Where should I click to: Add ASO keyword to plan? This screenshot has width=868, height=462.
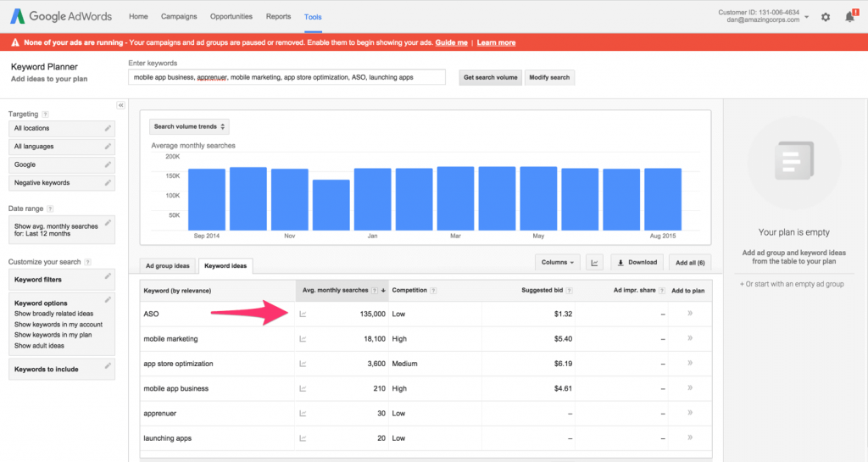point(690,313)
